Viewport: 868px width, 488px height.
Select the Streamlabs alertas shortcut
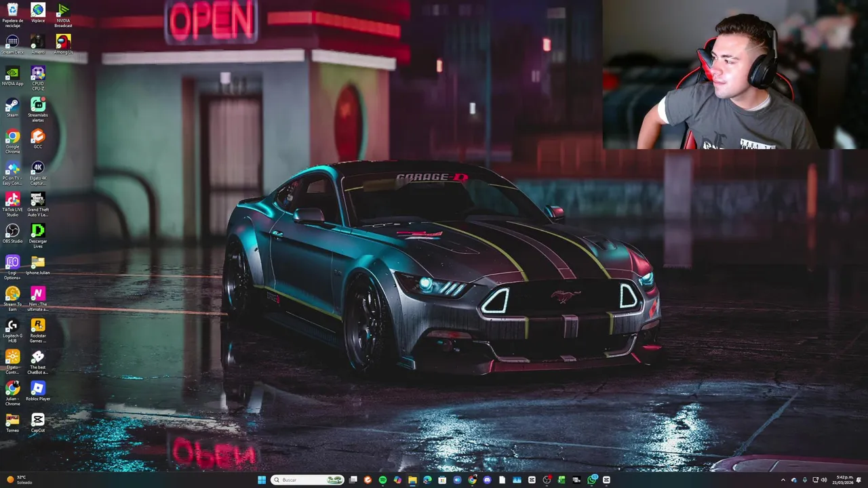point(38,110)
